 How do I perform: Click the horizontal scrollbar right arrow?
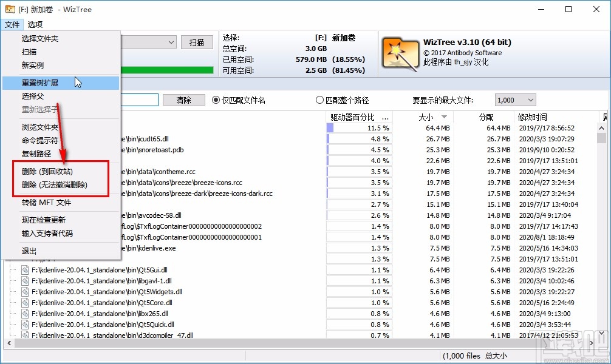pyautogui.click(x=592, y=343)
